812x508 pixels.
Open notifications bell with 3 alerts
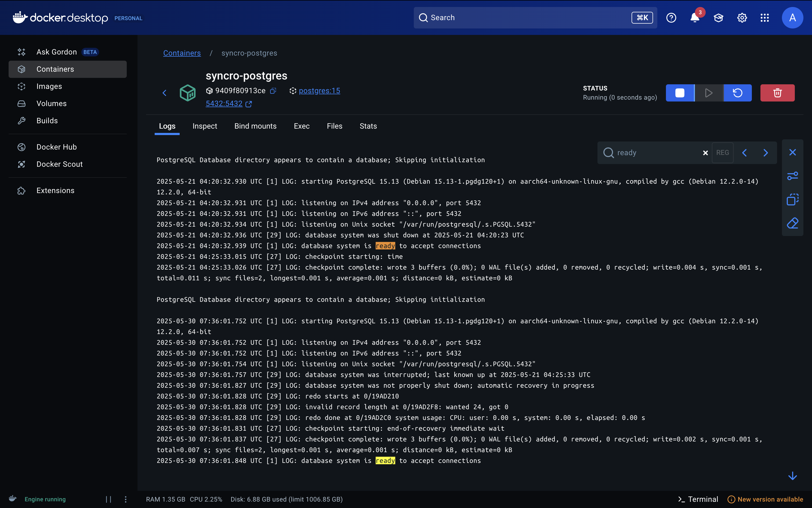[x=695, y=17]
